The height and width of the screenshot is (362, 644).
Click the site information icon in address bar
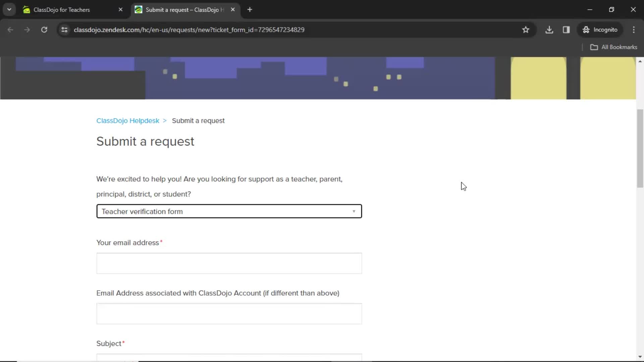64,30
